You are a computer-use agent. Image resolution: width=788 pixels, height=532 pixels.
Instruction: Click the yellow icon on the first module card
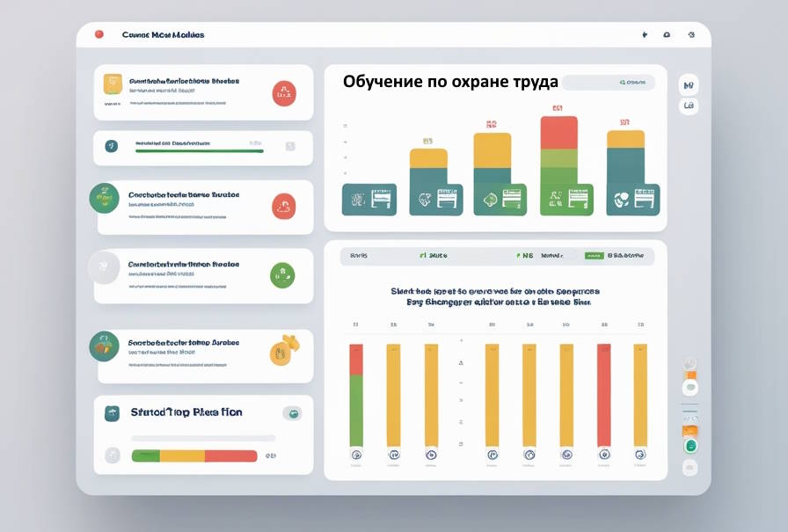113,84
